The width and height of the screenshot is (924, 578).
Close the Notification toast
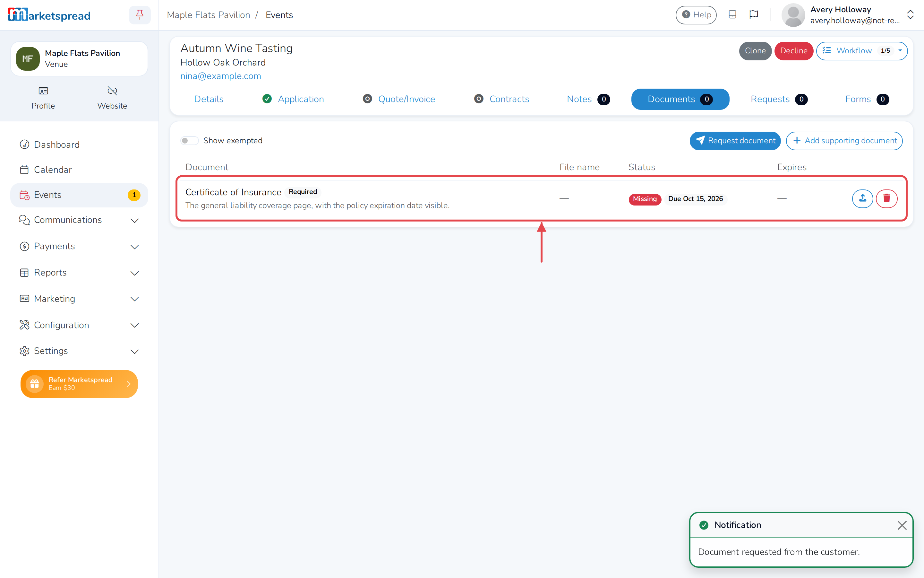coord(902,525)
